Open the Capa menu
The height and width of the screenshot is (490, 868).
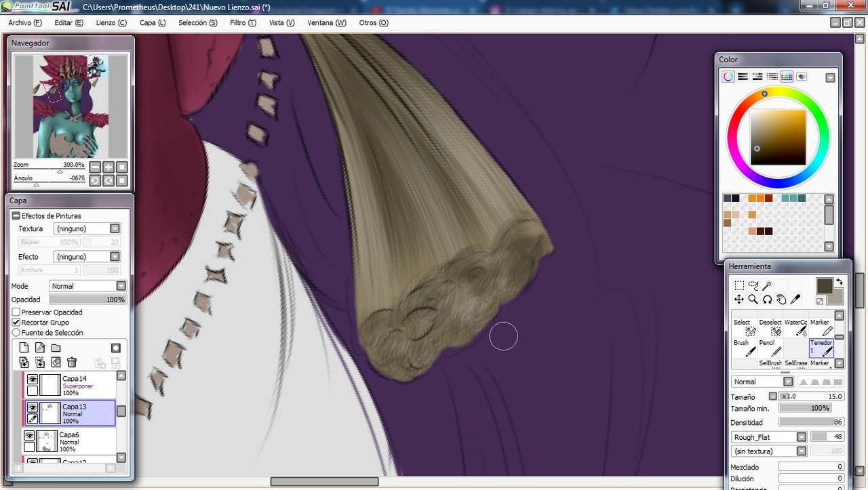153,22
